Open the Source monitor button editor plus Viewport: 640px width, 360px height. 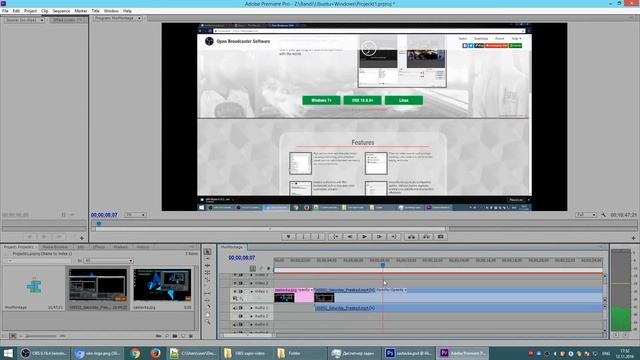point(82,238)
